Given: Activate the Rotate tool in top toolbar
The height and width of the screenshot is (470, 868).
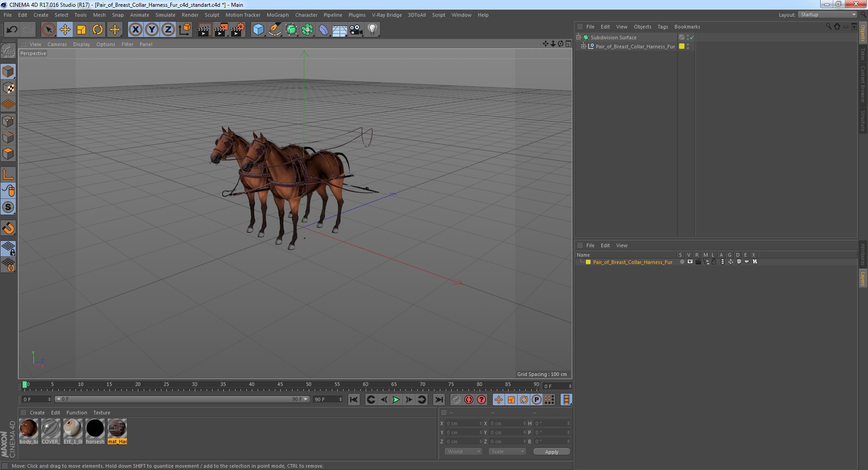Looking at the screenshot, I should click(x=98, y=30).
